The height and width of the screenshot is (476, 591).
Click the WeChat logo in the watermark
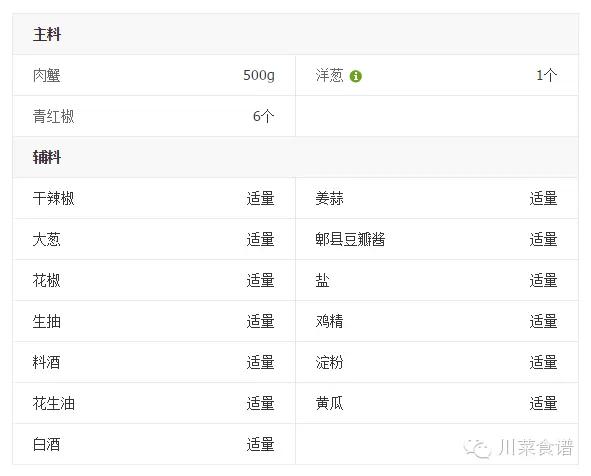pyautogui.click(x=477, y=448)
